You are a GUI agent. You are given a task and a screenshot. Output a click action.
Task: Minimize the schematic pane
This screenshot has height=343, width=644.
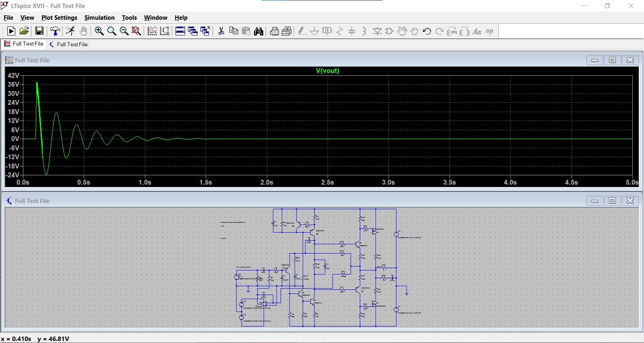594,201
